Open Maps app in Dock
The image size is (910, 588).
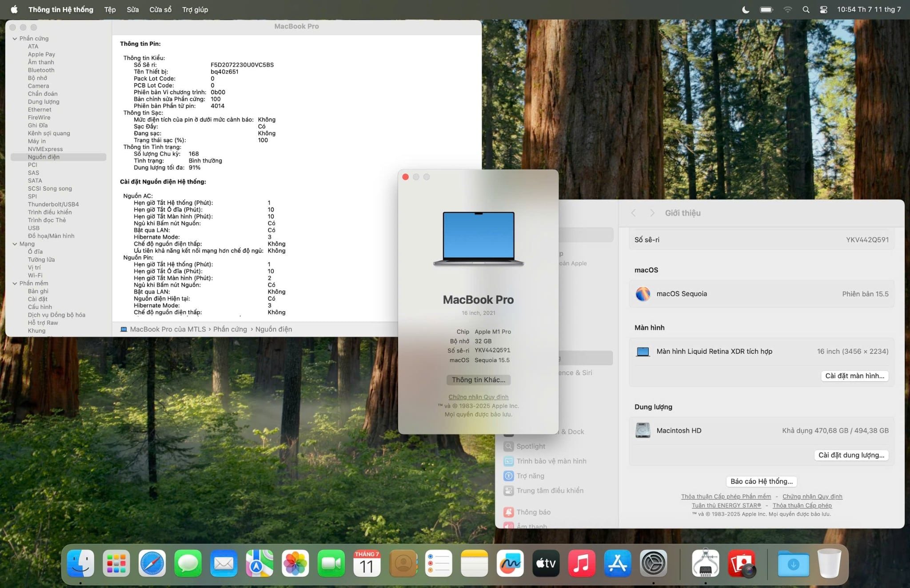(259, 563)
